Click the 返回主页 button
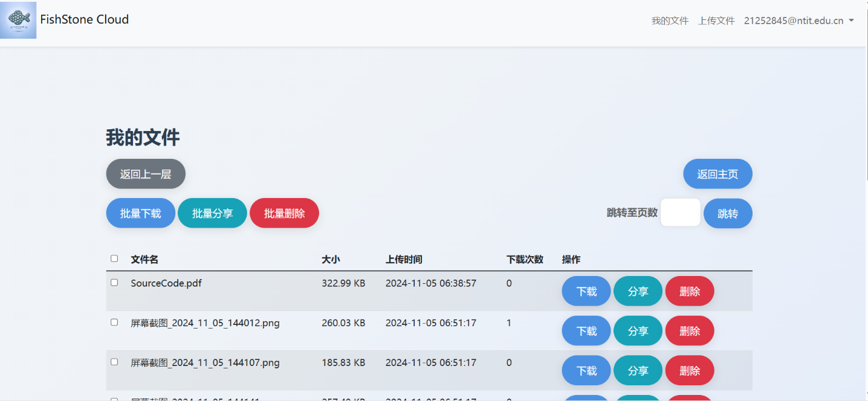This screenshot has width=868, height=401. pos(717,174)
